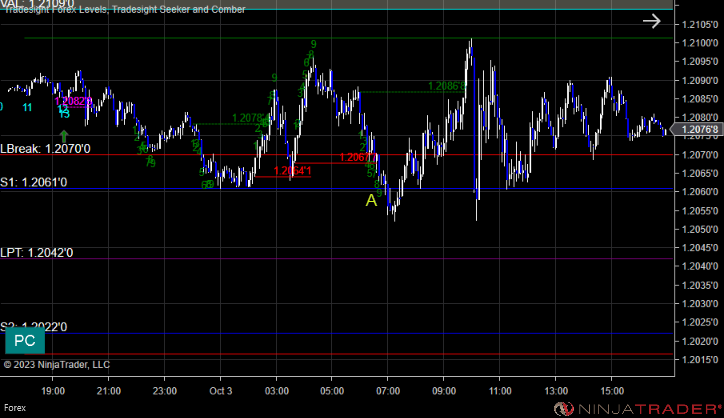Click the Tradesight indicator title text
The width and height of the screenshot is (724, 418).
pos(125,9)
